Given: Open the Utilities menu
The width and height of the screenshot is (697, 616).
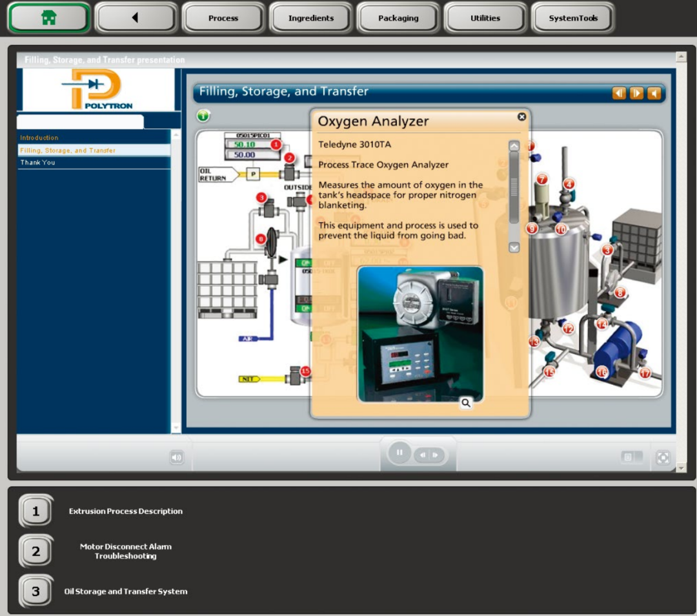Looking at the screenshot, I should pyautogui.click(x=485, y=18).
